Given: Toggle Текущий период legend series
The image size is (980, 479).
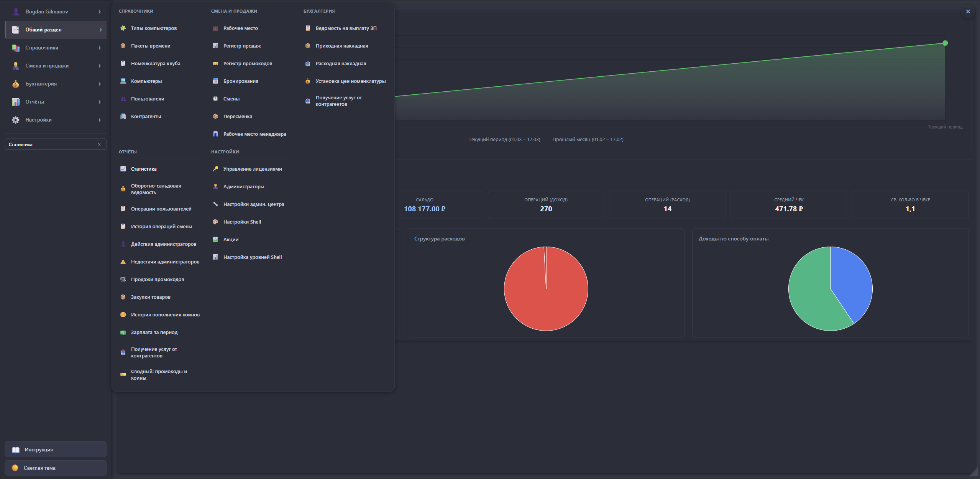Looking at the screenshot, I should pos(504,139).
